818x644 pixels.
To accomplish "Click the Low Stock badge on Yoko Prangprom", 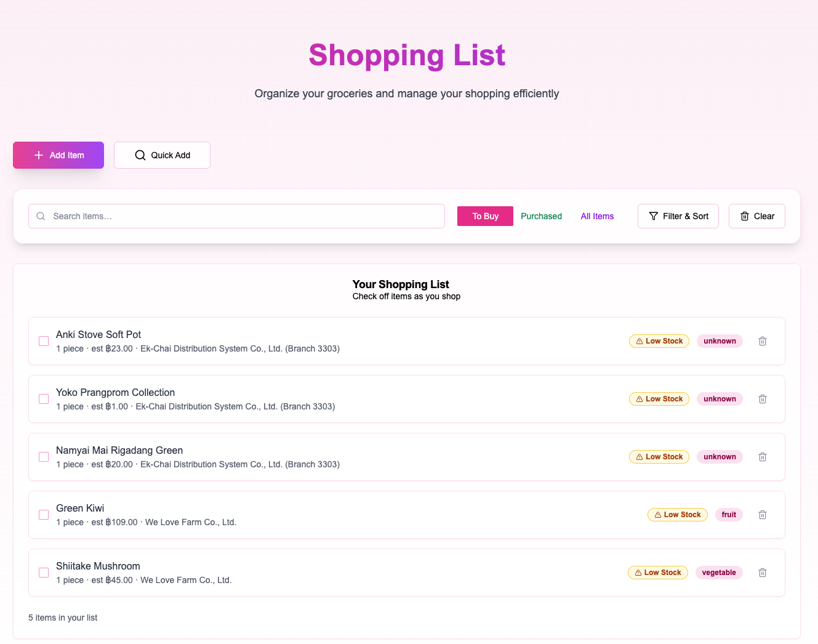I will coord(659,399).
